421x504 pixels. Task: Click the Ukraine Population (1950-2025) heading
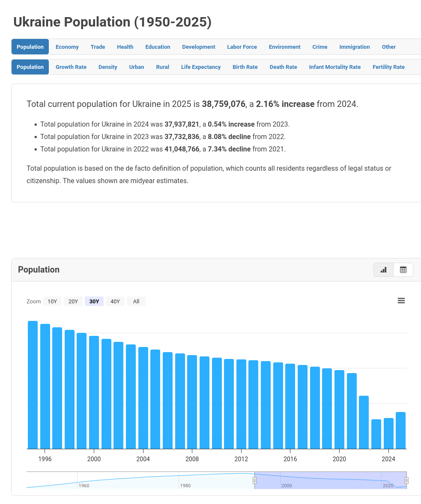pos(112,22)
